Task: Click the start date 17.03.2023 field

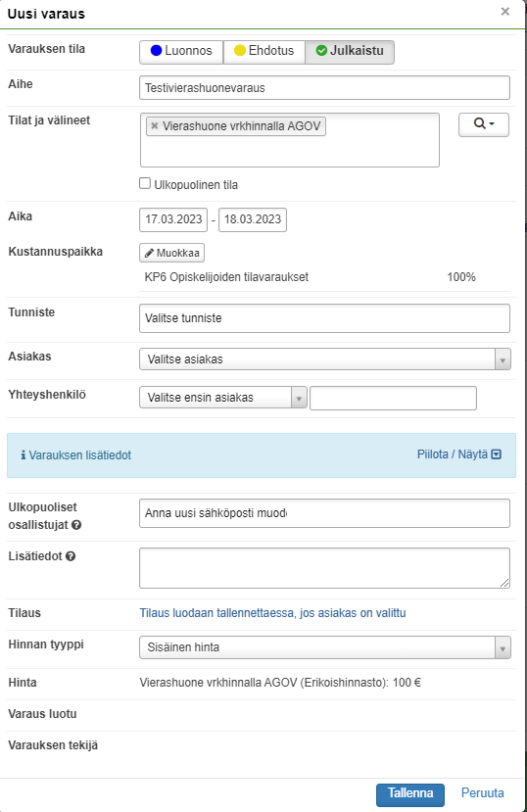Action: pyautogui.click(x=173, y=219)
